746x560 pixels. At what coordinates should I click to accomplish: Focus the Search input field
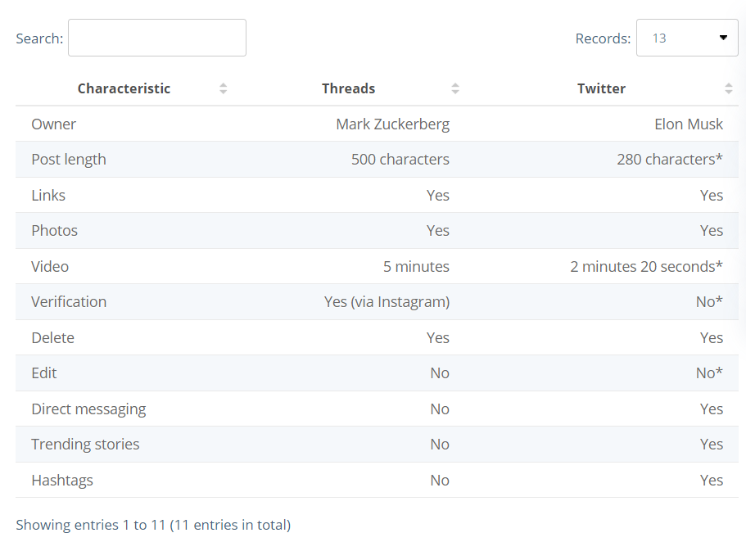tap(157, 38)
